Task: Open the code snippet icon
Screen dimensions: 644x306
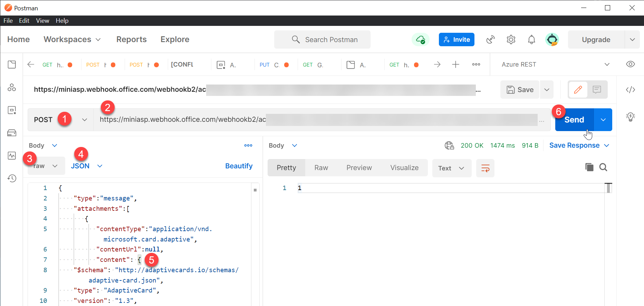Action: (631, 90)
